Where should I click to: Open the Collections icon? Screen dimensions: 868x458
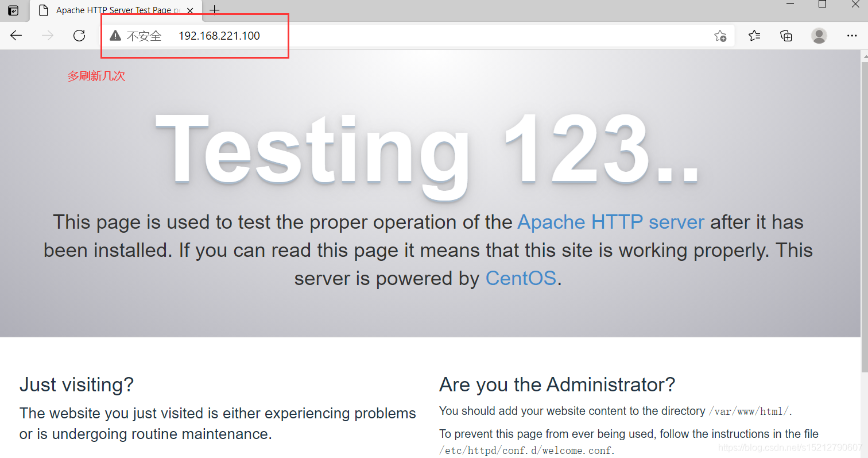point(786,36)
